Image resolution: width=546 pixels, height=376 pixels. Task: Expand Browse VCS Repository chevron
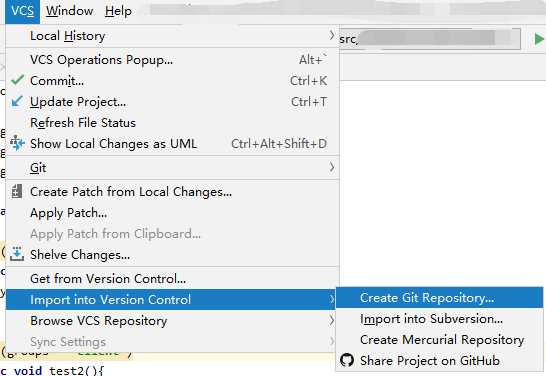point(332,320)
